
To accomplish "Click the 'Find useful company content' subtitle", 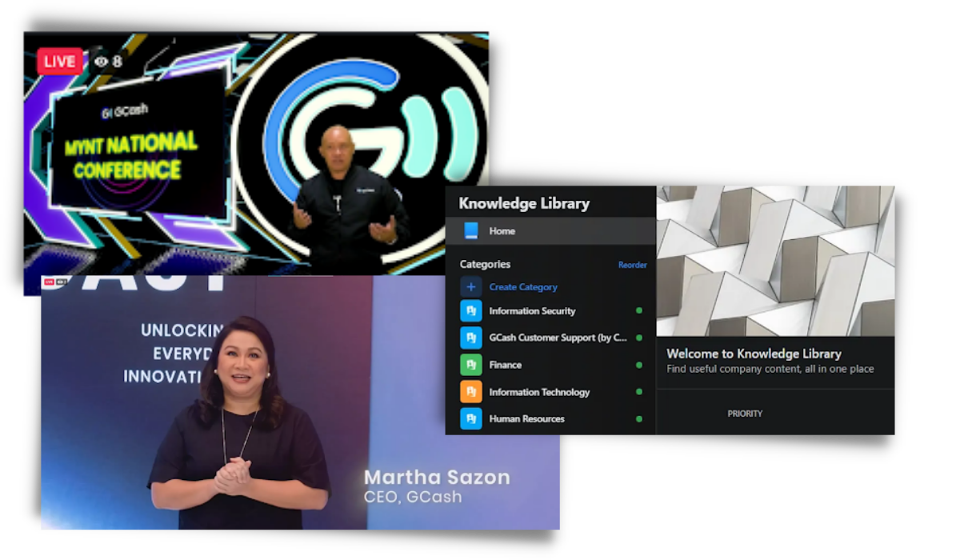I will 770,369.
